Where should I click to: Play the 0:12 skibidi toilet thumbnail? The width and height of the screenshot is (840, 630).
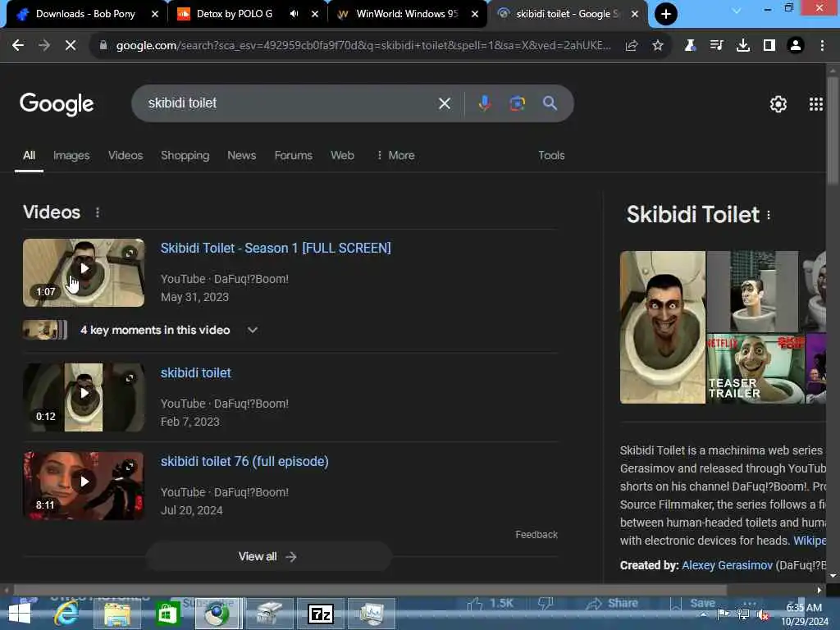point(84,398)
